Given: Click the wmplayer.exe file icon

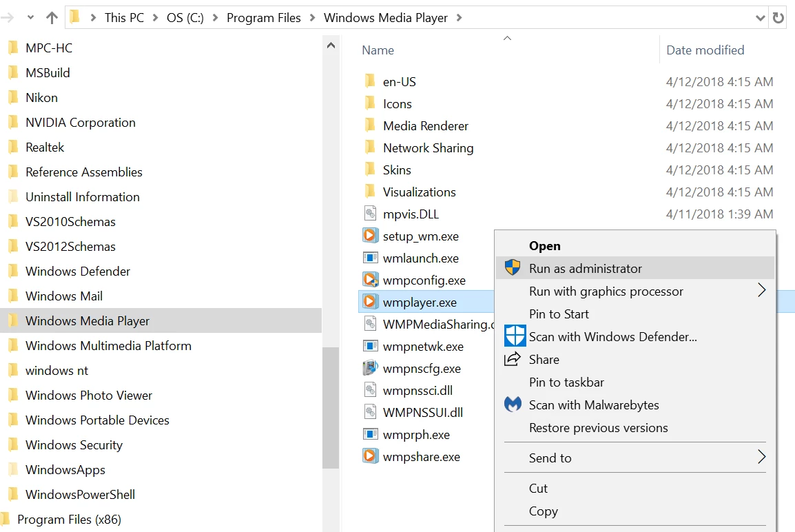Looking at the screenshot, I should pos(371,302).
